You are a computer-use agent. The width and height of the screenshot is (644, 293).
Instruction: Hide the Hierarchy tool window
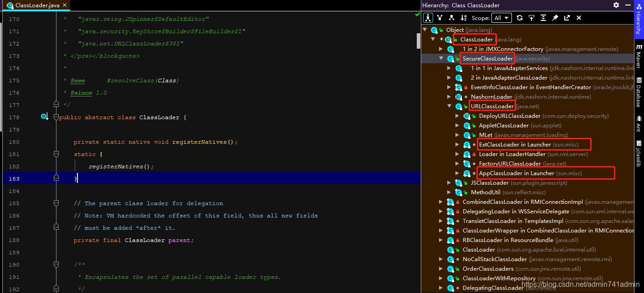click(628, 5)
